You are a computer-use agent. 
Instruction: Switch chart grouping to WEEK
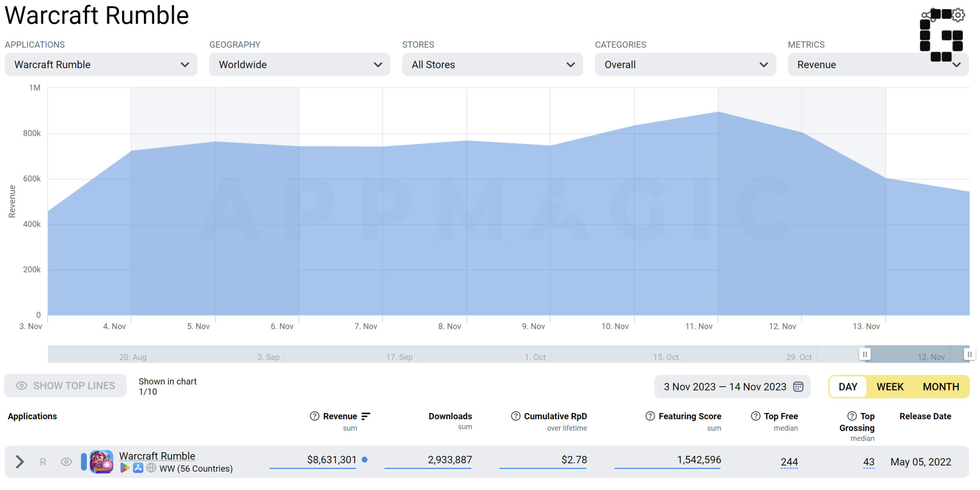click(890, 387)
